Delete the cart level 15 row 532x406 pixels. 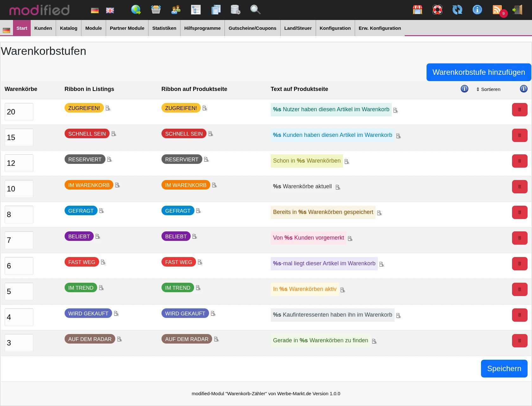click(520, 135)
